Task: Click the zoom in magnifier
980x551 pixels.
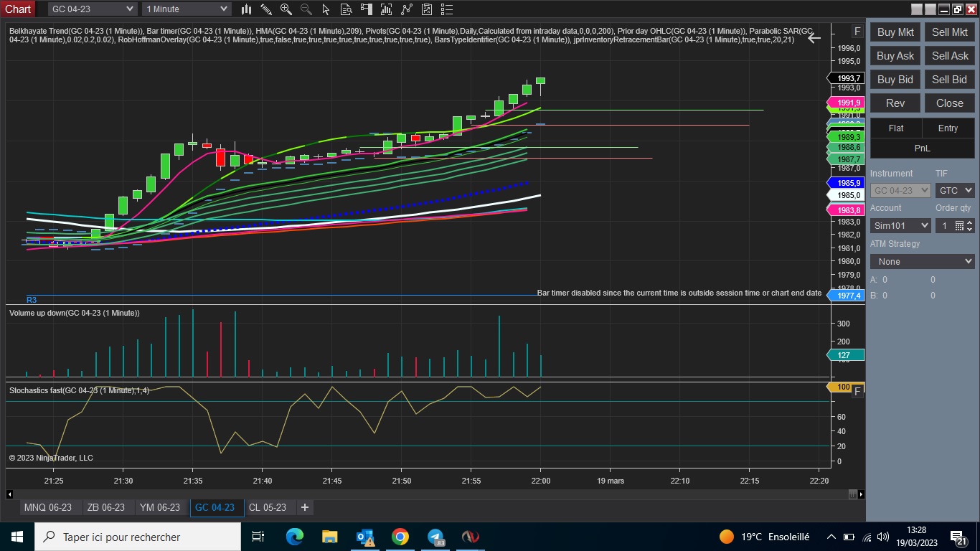Action: pyautogui.click(x=286, y=9)
